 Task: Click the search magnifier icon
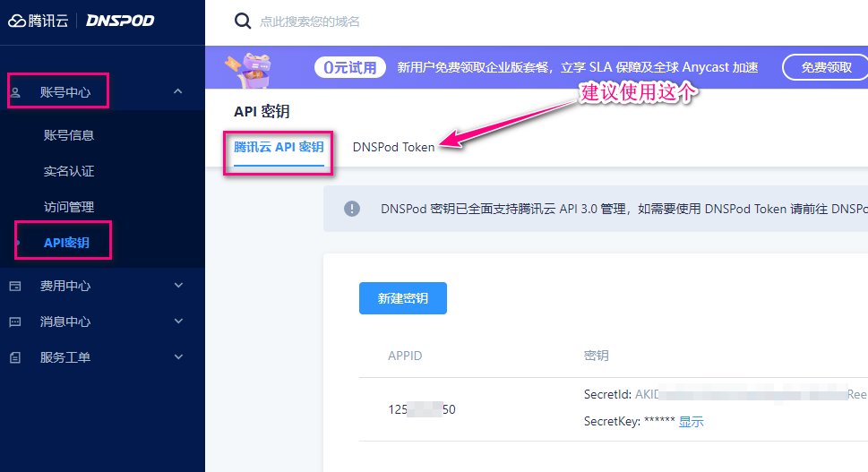(x=243, y=21)
